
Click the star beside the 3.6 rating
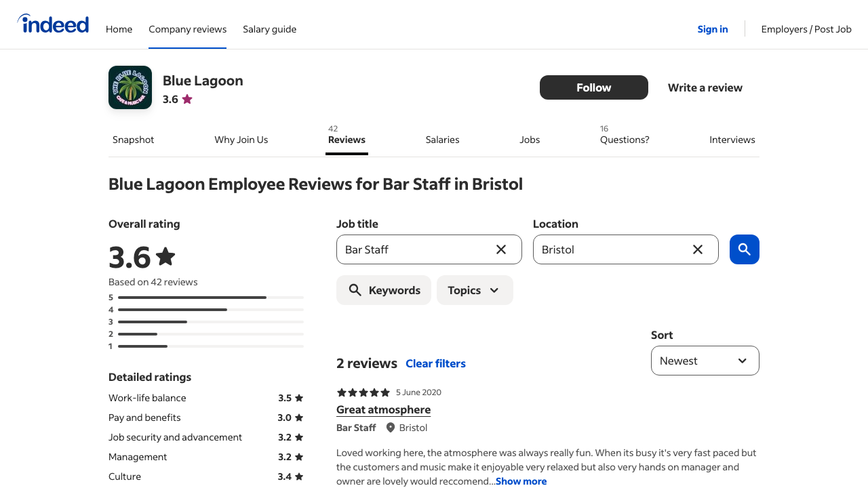[186, 99]
